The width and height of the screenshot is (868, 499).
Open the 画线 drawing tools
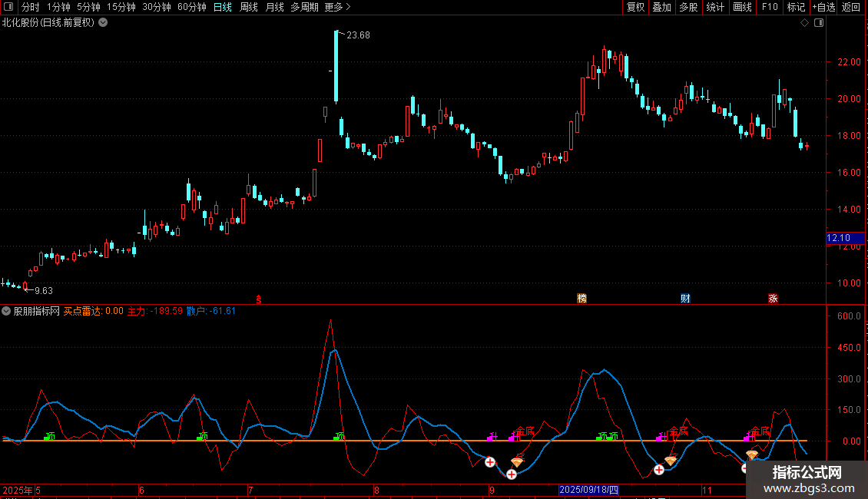pos(742,7)
